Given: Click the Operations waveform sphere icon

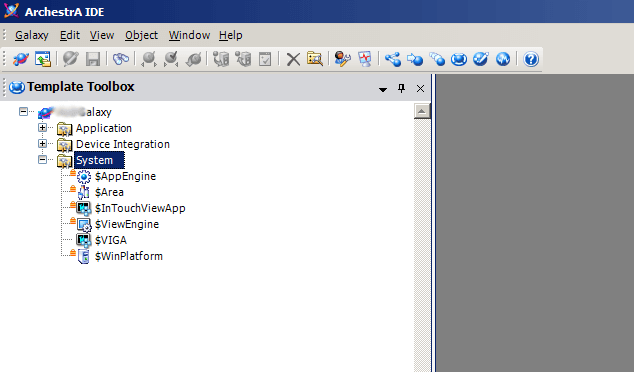Looking at the screenshot, I should (503, 59).
